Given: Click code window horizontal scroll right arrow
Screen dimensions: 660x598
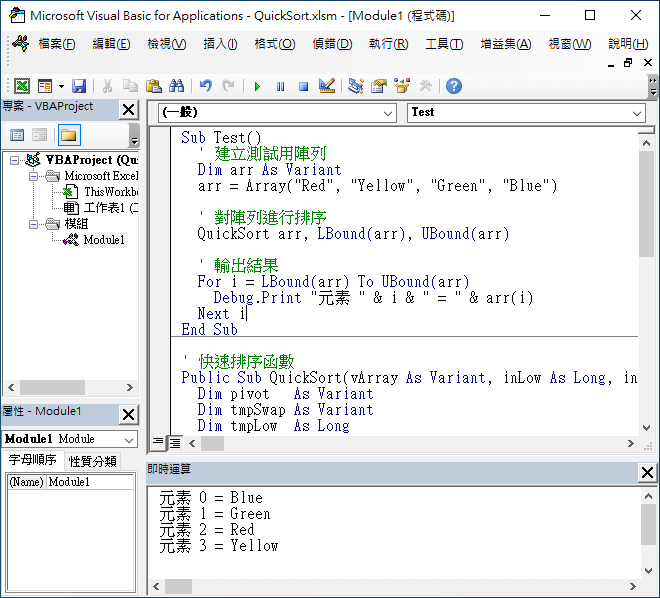Looking at the screenshot, I should [x=630, y=444].
